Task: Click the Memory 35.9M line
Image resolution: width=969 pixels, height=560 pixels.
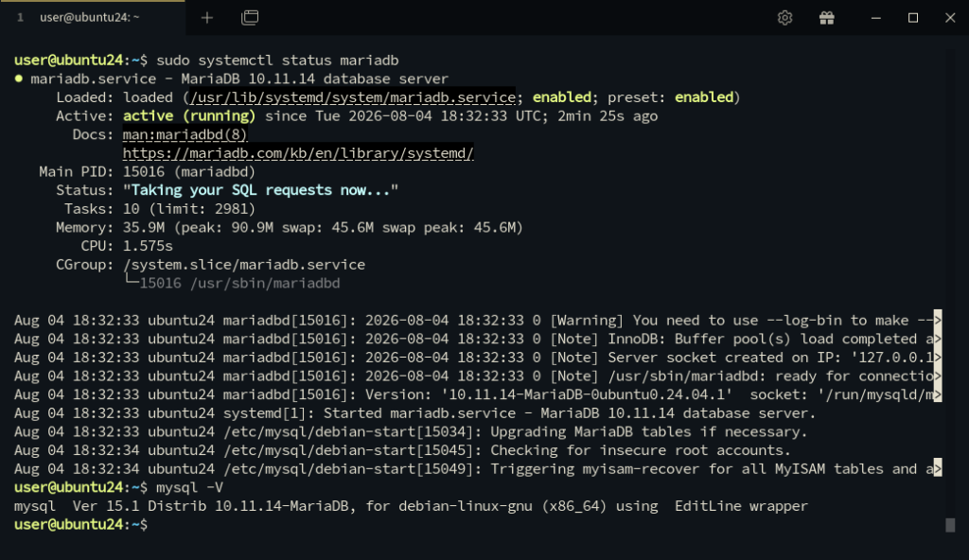Action: [290, 227]
